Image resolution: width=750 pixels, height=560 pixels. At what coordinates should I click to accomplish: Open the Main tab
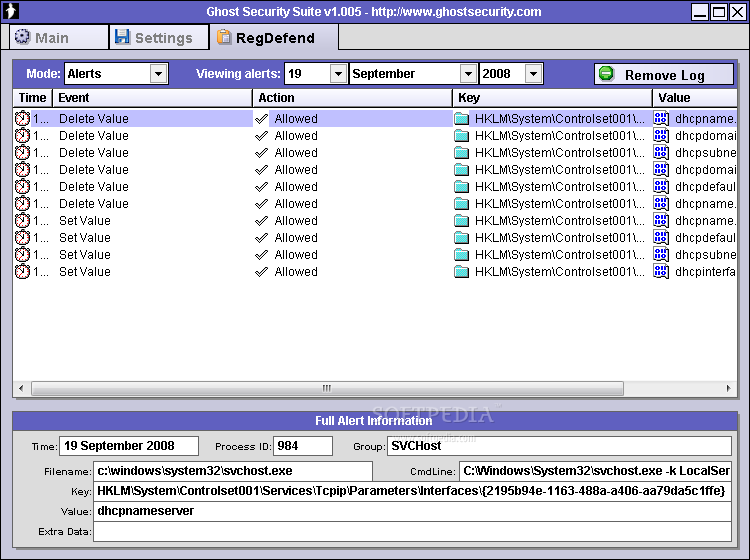pos(58,37)
